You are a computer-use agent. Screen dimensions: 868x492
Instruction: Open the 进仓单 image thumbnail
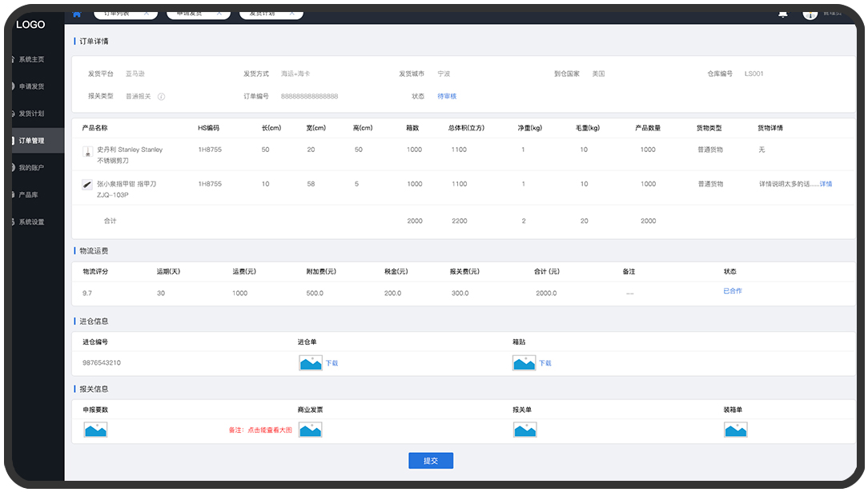(311, 363)
